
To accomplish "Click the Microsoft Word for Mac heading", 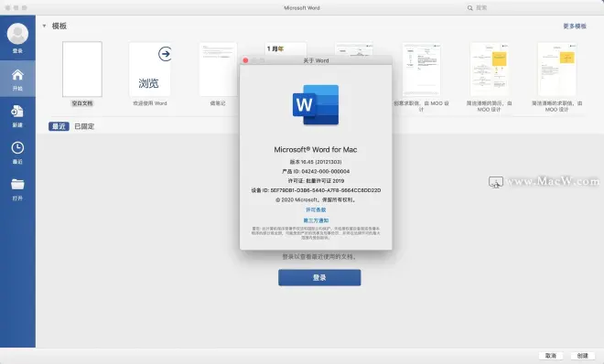I will pos(316,150).
